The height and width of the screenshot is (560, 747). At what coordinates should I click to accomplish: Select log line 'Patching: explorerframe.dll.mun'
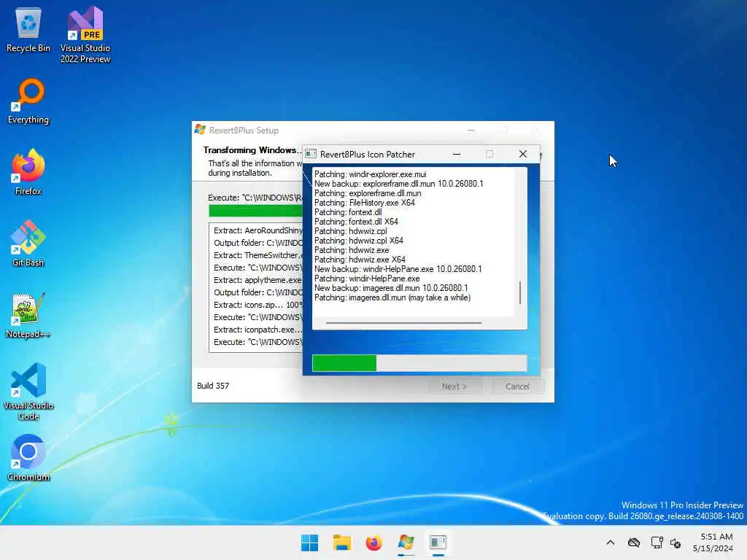(368, 193)
